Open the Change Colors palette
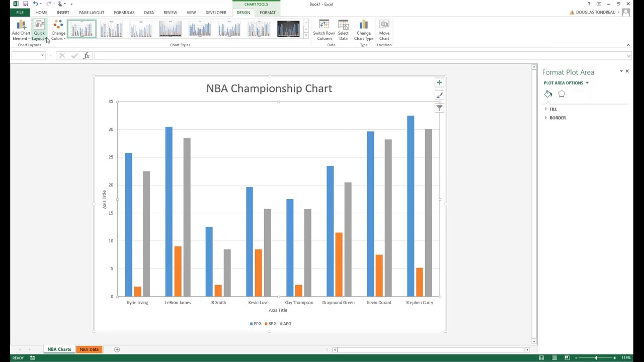644x362 pixels. click(58, 31)
